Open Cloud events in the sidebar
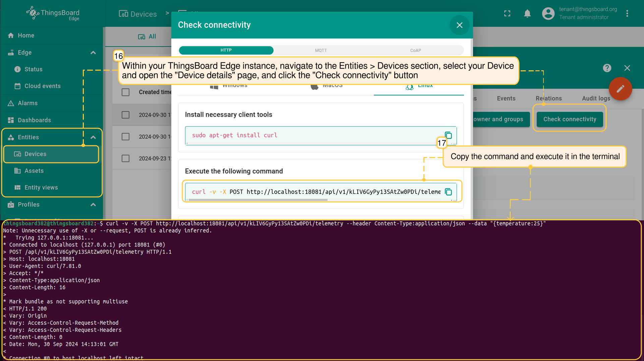This screenshot has height=361, width=644. point(43,86)
